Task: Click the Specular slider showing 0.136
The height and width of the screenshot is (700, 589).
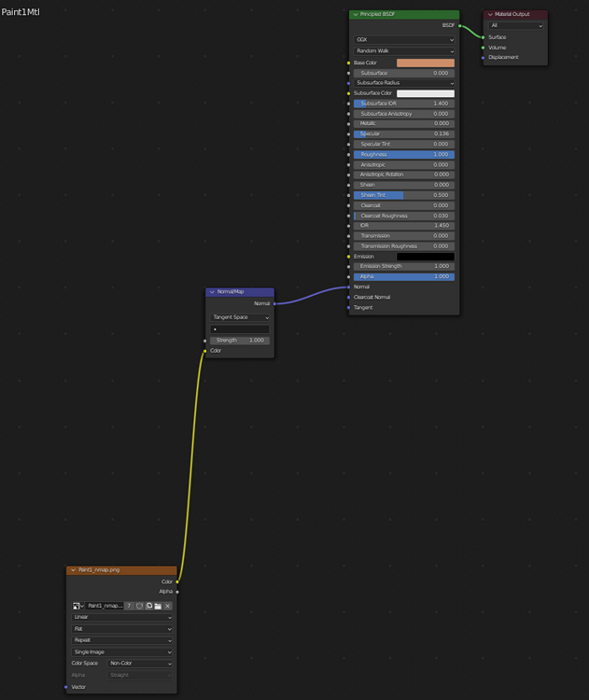Action: pos(404,133)
